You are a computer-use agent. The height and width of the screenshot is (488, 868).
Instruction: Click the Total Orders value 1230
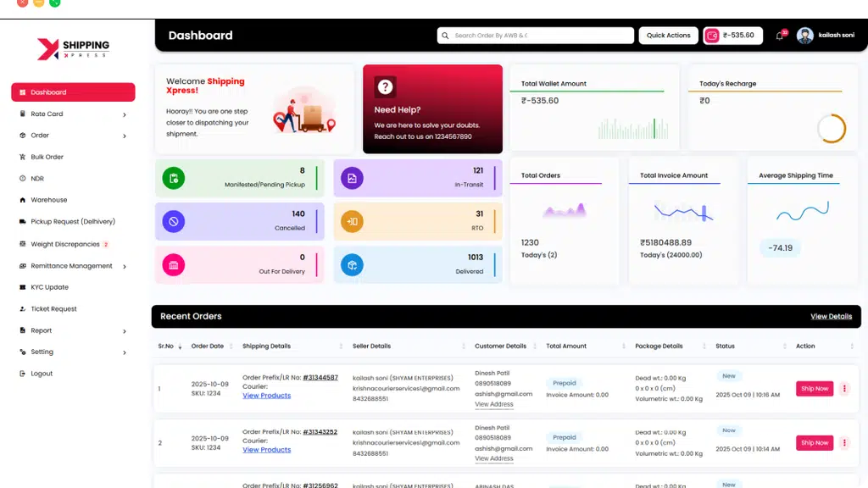[x=530, y=242]
